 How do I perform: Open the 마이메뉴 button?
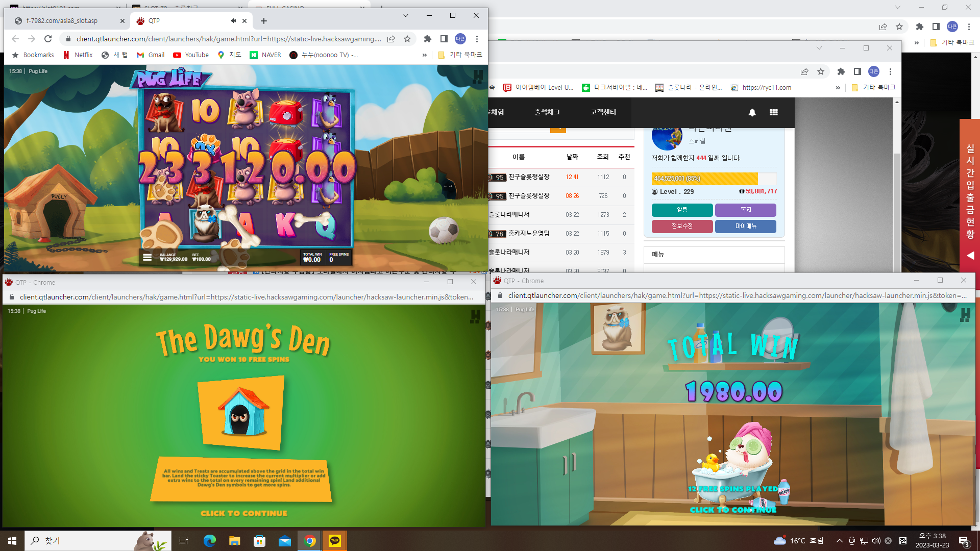point(745,226)
